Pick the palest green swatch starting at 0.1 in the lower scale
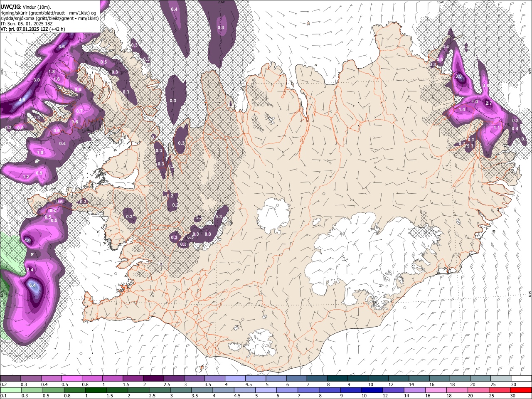The width and height of the screenshot is (532, 399). (x=10, y=390)
